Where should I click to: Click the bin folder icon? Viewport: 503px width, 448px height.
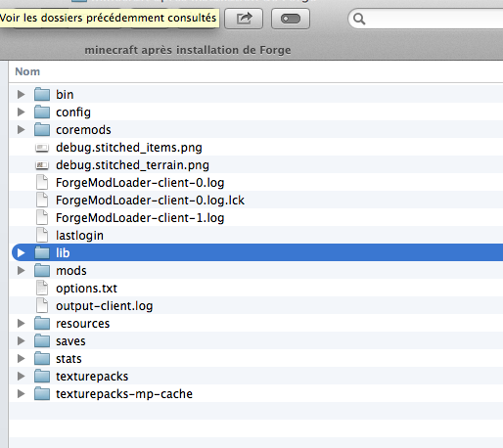point(42,94)
